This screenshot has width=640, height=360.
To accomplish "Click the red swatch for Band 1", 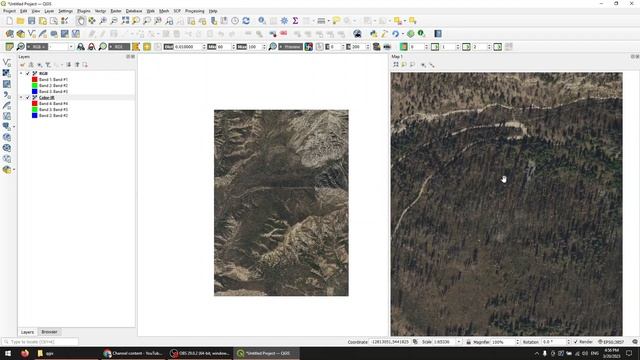I will pos(35,80).
